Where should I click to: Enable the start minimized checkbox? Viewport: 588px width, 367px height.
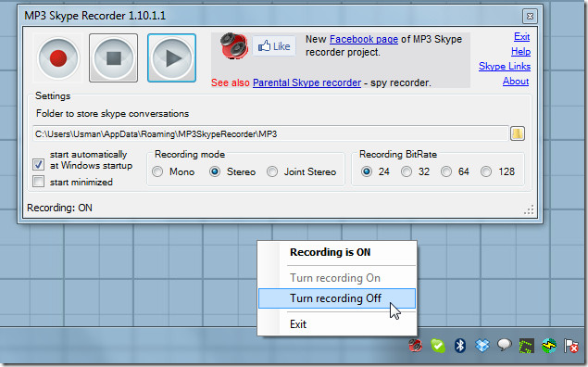tap(38, 182)
